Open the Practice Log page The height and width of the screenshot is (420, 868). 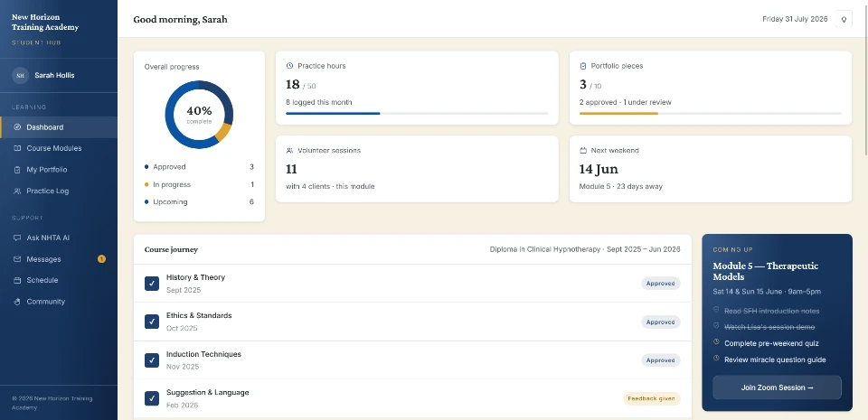point(59,191)
